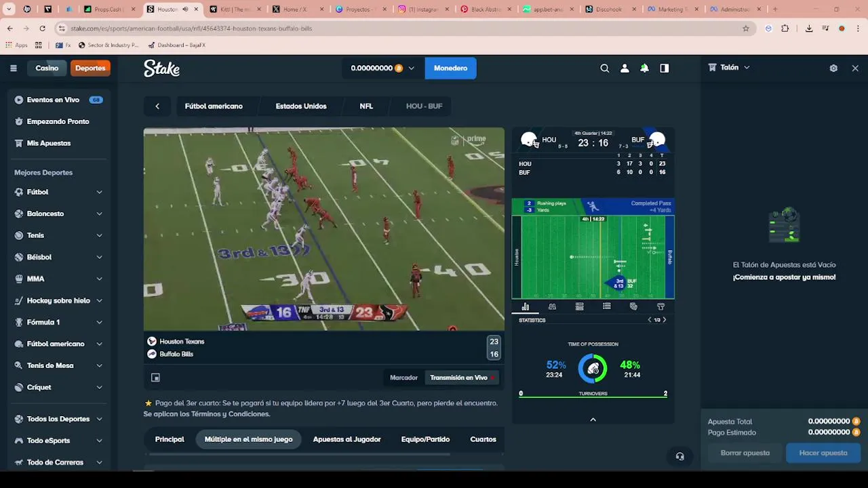Image resolution: width=868 pixels, height=488 pixels.
Task: Click the Borrar apuesta button
Action: click(745, 453)
